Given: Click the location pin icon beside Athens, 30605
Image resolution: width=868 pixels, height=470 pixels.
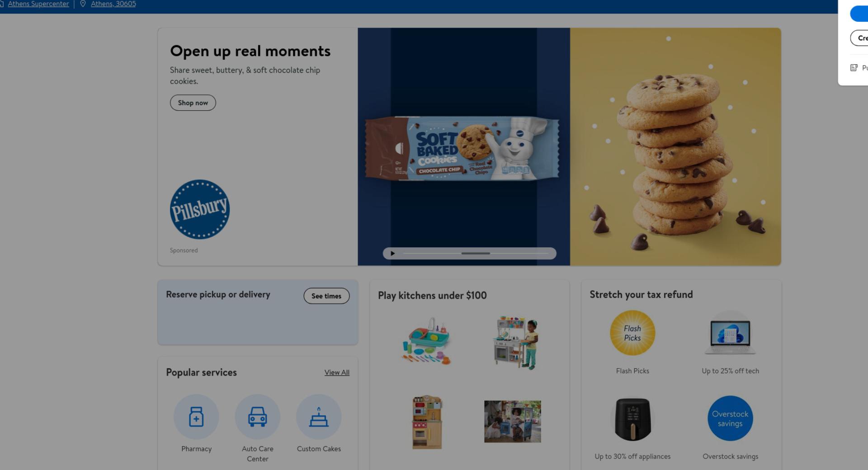Looking at the screenshot, I should point(83,4).
